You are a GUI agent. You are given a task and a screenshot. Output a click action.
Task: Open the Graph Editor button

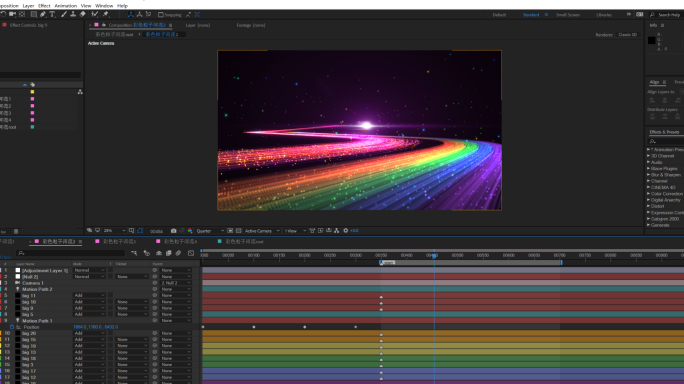191,253
